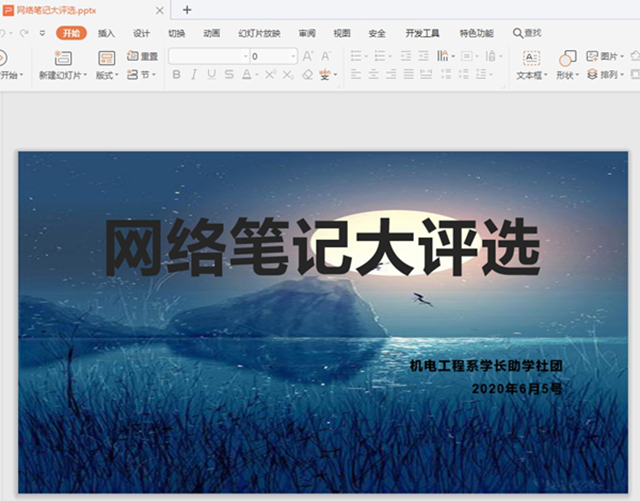Click the Reset (重置) slide button
The height and width of the screenshot is (501, 640).
143,57
